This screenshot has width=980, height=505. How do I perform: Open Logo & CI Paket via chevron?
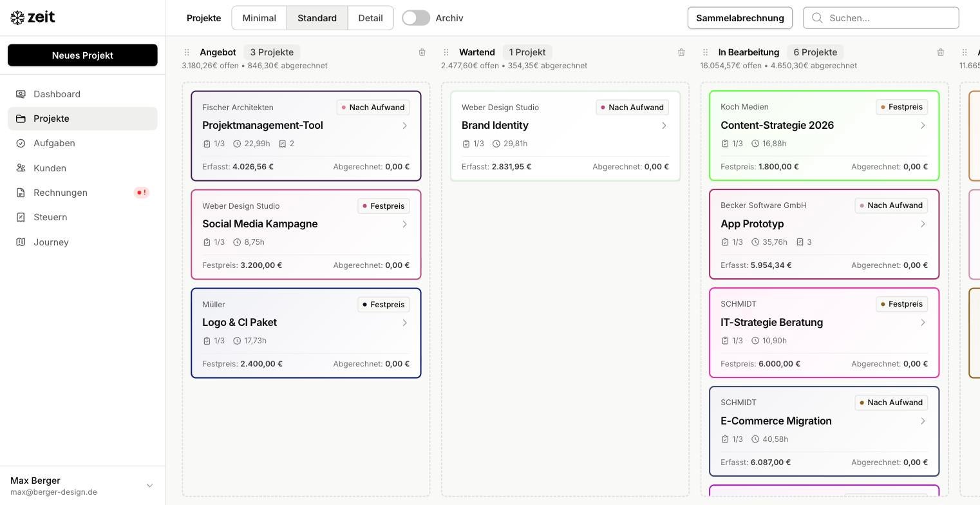tap(404, 323)
